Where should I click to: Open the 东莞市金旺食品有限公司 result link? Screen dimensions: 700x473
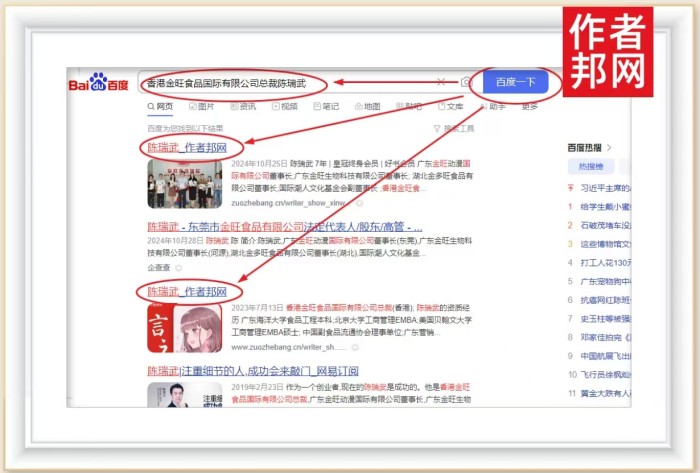coord(285,227)
